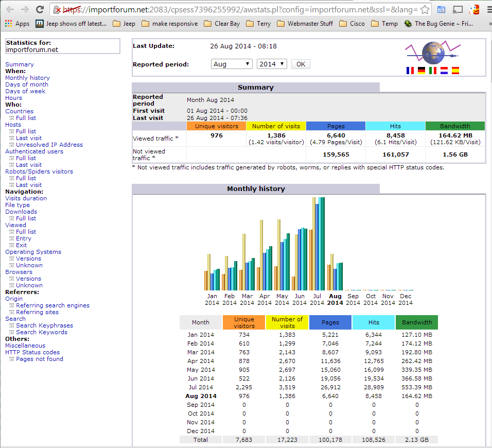Open the month dropdown showing Aug
492x448 pixels.
[x=232, y=64]
